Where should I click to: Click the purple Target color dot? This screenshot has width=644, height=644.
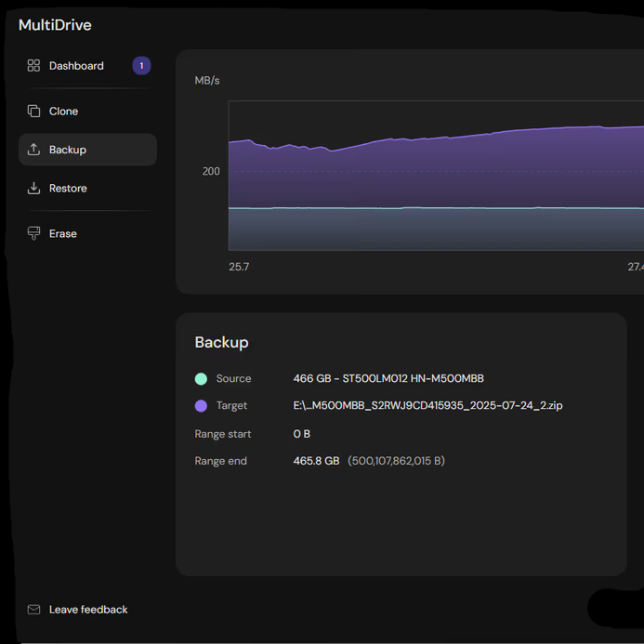point(201,406)
